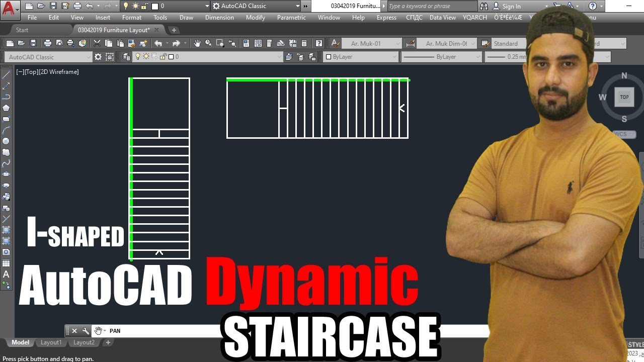Click the Save icon in Quick Access toolbar
The width and height of the screenshot is (644, 362).
point(54,6)
